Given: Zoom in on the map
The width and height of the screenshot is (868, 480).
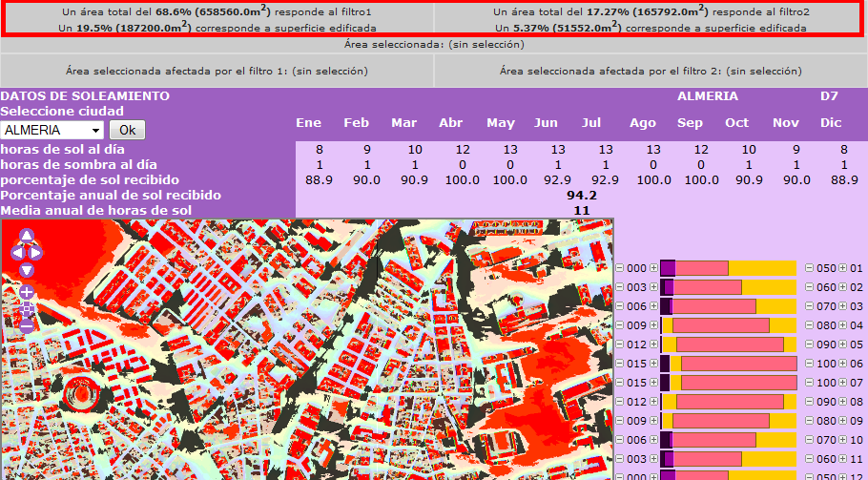Looking at the screenshot, I should point(27,292).
